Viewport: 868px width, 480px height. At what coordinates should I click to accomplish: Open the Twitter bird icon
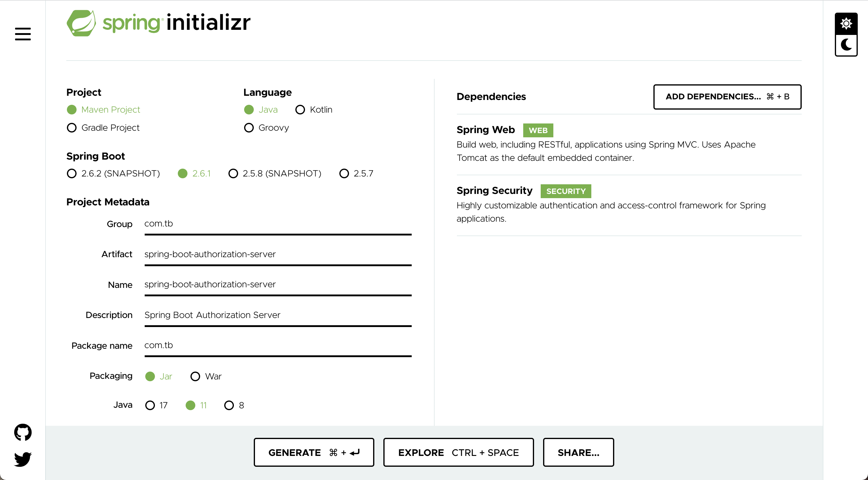pos(23,459)
